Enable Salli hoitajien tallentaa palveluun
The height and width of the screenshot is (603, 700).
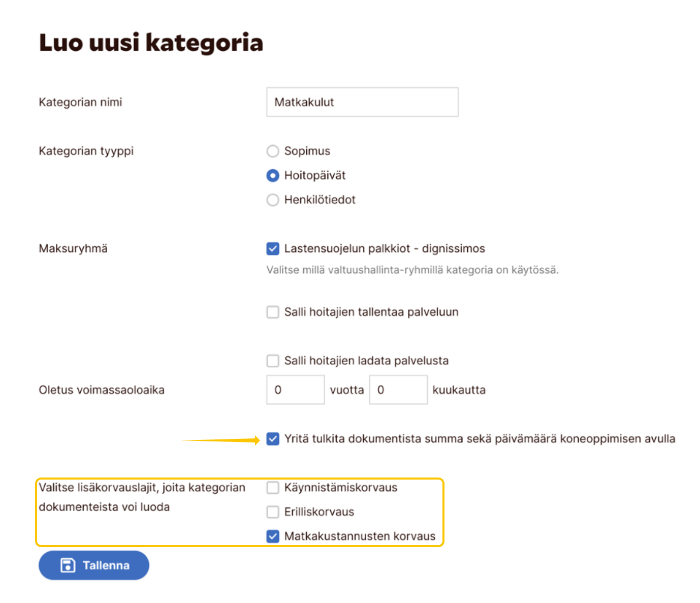273,312
